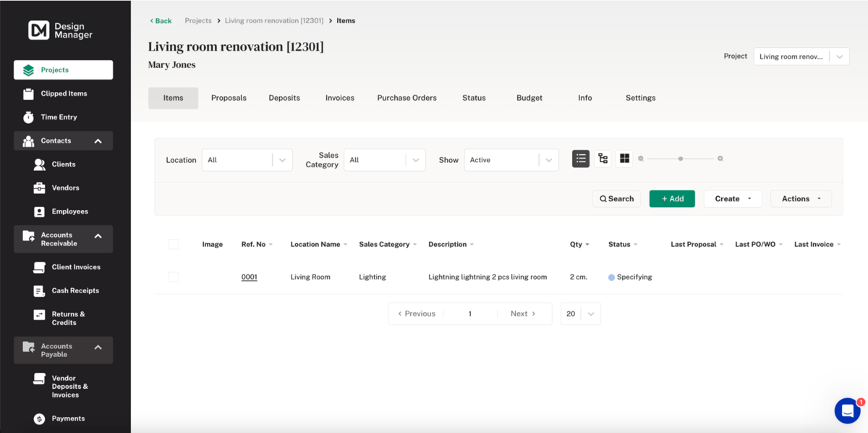Go to the next page of items
Screen dimensions: 868x433
click(522, 313)
